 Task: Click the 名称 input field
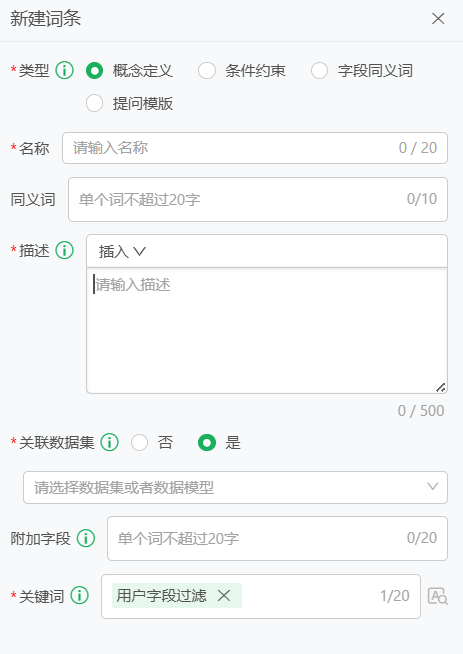(x=255, y=148)
